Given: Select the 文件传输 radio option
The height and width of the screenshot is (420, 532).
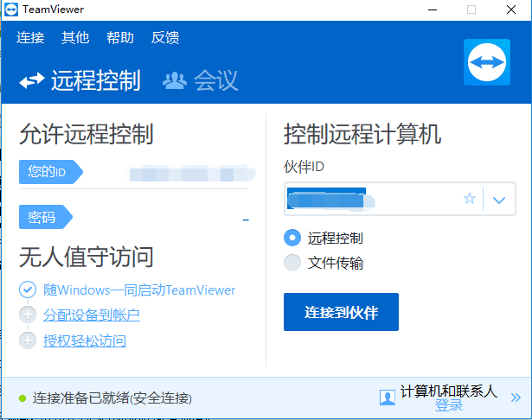Looking at the screenshot, I should tap(292, 263).
